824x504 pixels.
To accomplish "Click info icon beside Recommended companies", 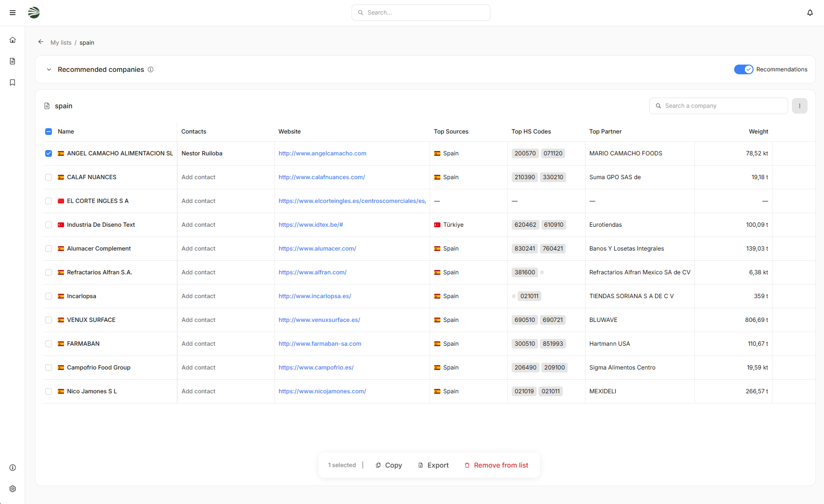I will point(151,69).
